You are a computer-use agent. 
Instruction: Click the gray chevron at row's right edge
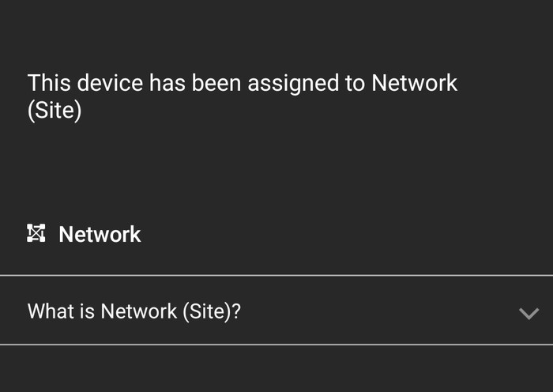[529, 313]
